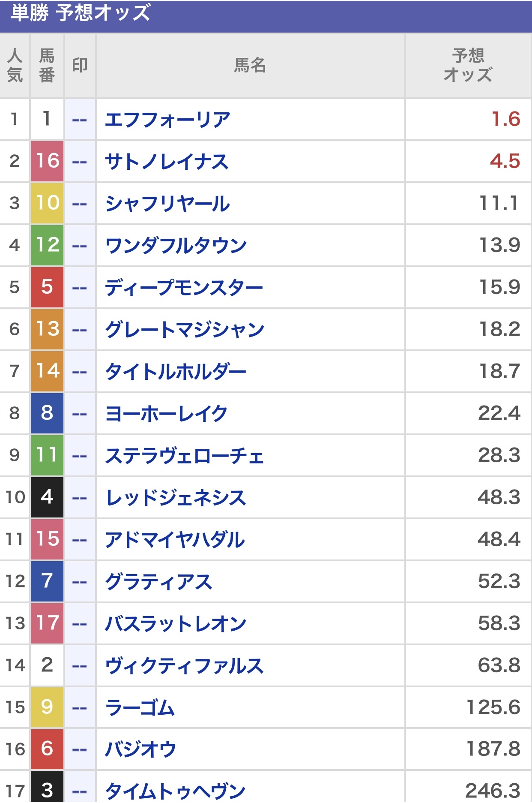Image resolution: width=532 pixels, height=803 pixels.
Task: Open the サトノレイナス horse page
Action: coord(167,162)
